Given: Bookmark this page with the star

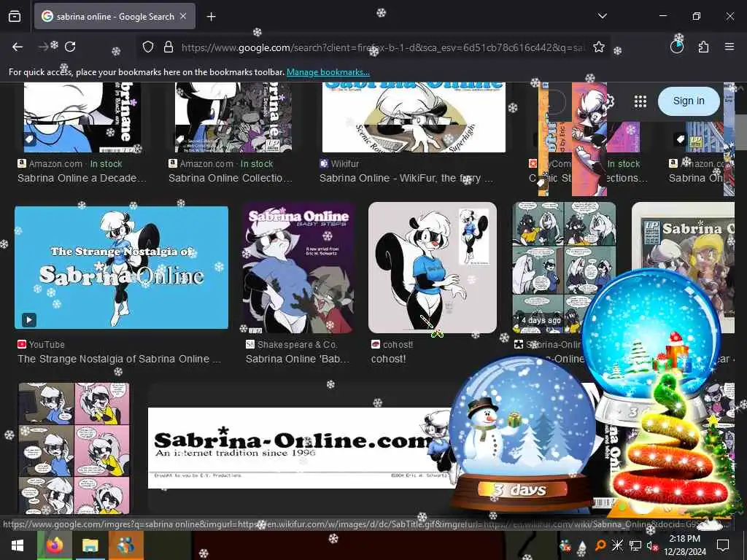Looking at the screenshot, I should [x=599, y=47].
